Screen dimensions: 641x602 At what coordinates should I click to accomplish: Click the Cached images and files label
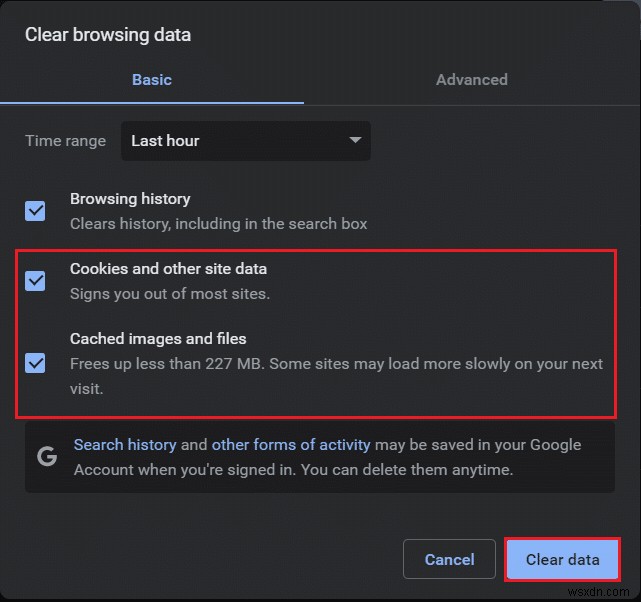[x=158, y=339]
